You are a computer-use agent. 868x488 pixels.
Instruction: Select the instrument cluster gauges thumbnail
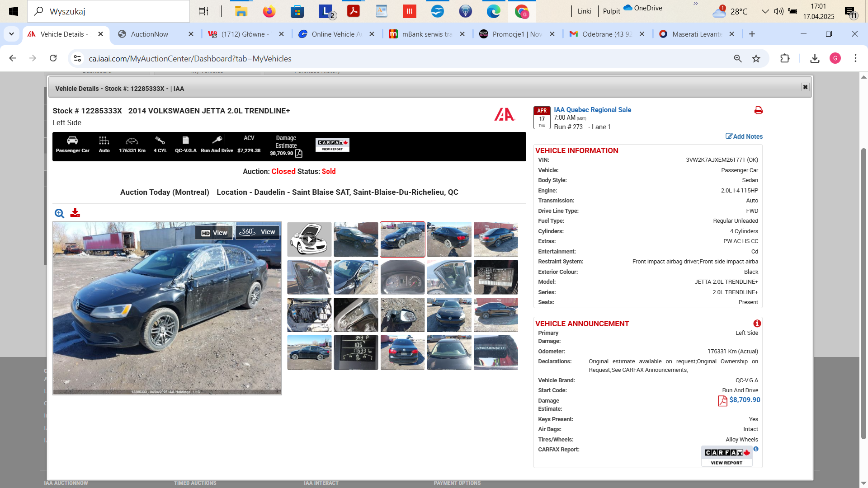(402, 277)
